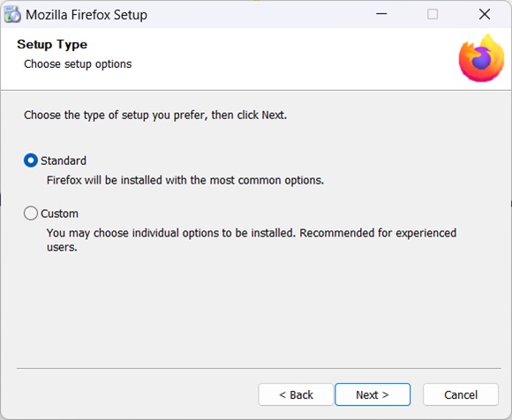Select the Standard setup radio button

point(31,161)
